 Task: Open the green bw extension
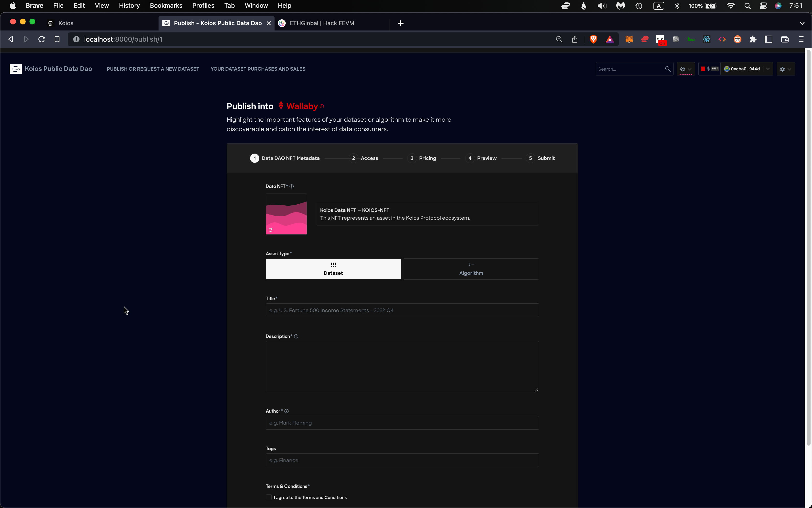click(691, 39)
